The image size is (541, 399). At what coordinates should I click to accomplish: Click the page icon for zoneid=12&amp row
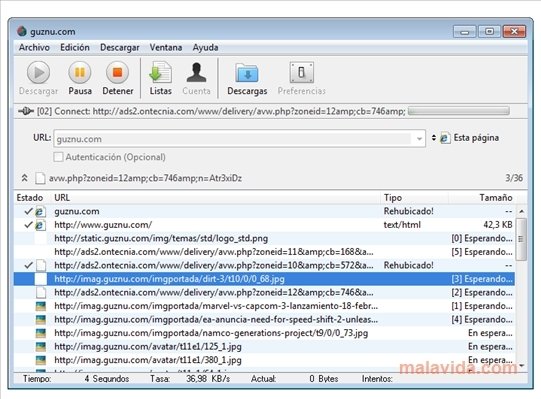click(41, 292)
